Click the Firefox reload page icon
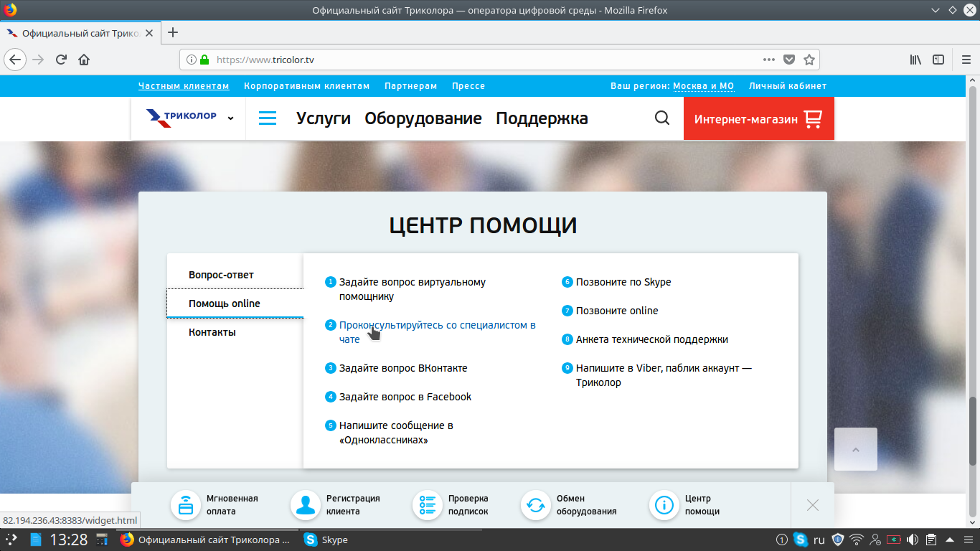 [61, 60]
